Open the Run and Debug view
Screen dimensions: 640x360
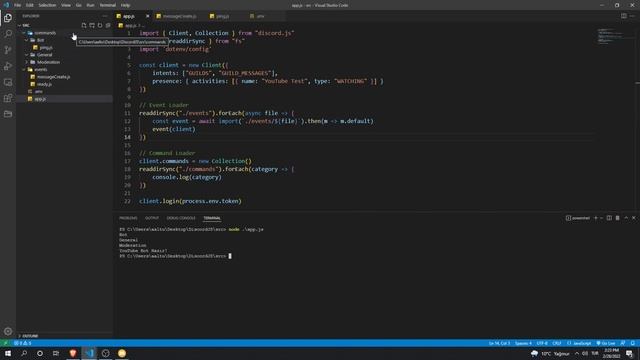click(8, 66)
